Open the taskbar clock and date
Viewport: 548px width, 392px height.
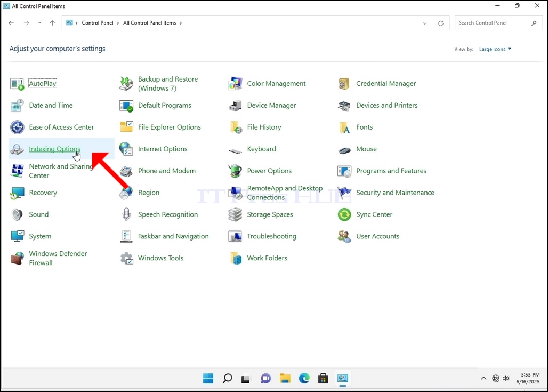pyautogui.click(x=528, y=378)
